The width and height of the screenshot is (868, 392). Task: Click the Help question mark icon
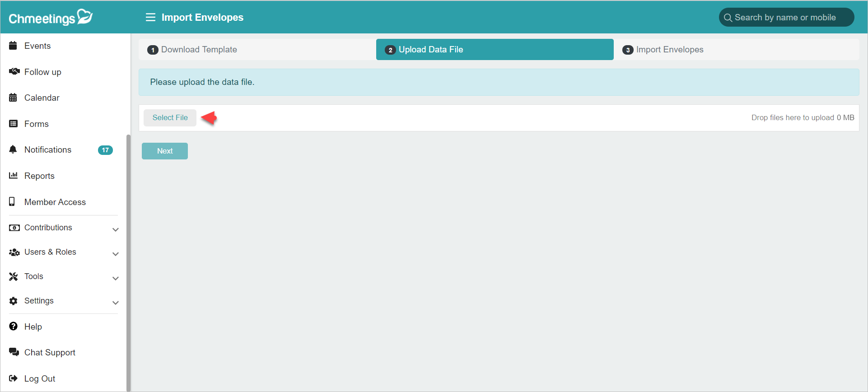pos(14,326)
